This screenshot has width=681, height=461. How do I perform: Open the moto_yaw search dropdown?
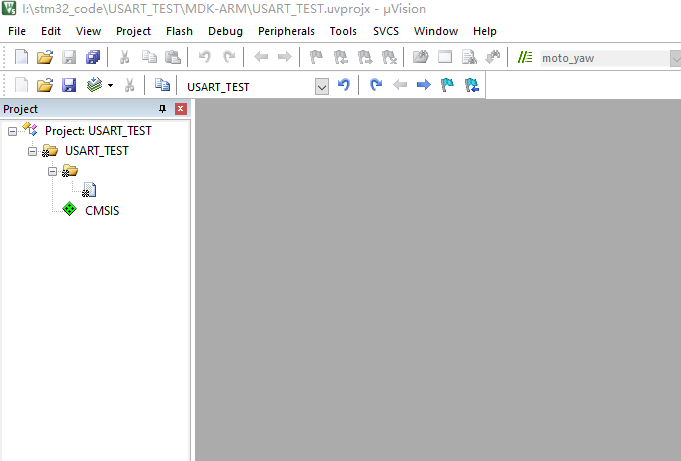coord(674,58)
